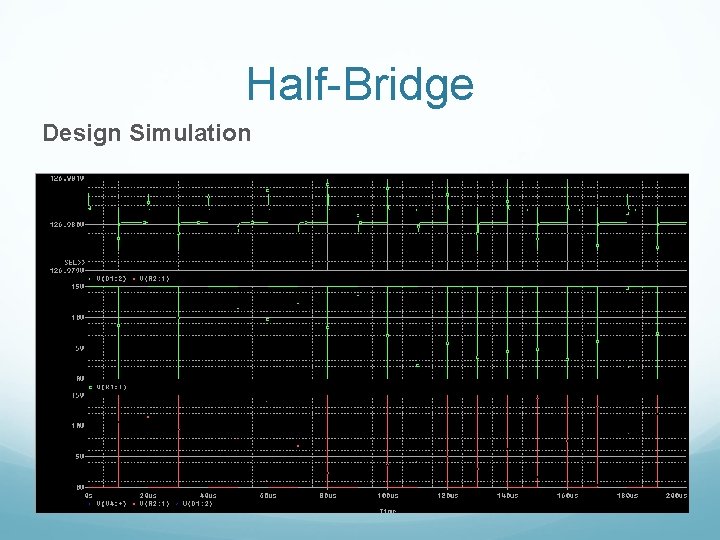The height and width of the screenshot is (540, 720).
Task: Click the '40us' time axis label
Action: pos(208,495)
